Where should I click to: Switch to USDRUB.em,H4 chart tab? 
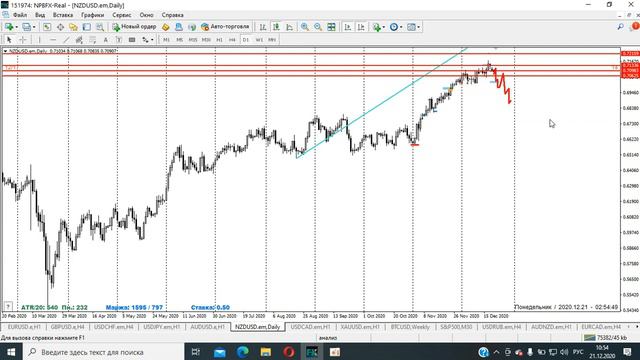[x=501, y=327]
